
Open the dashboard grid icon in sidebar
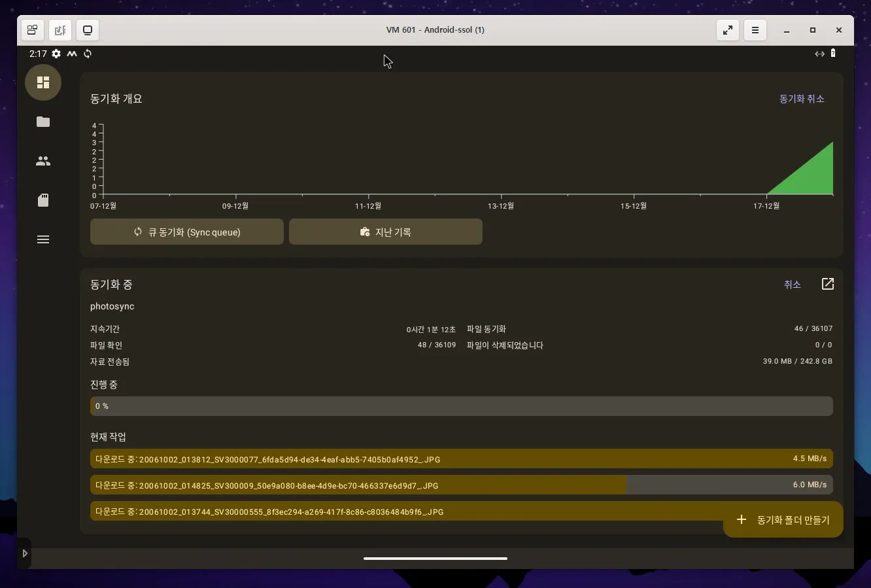click(43, 82)
